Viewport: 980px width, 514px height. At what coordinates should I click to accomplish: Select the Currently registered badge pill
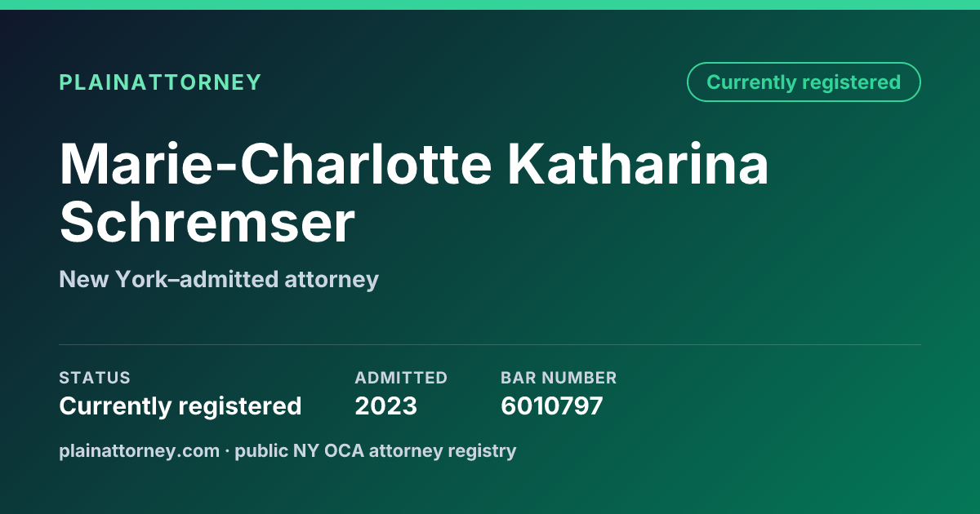[804, 82]
